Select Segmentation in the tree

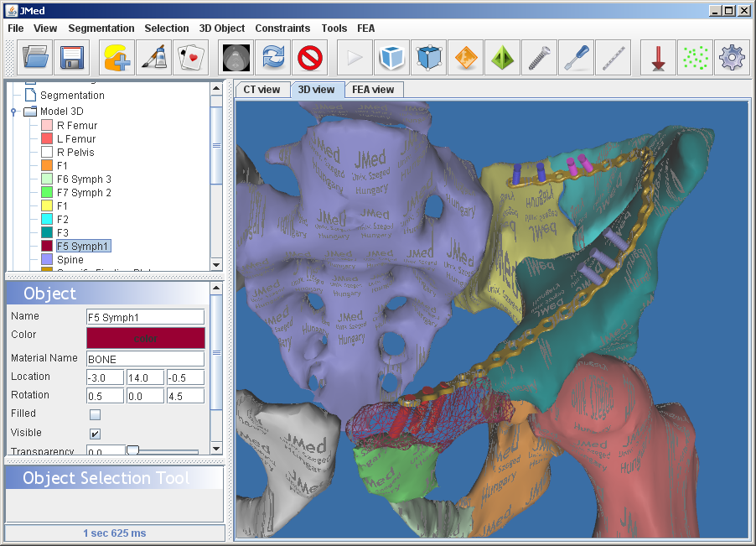click(x=72, y=96)
